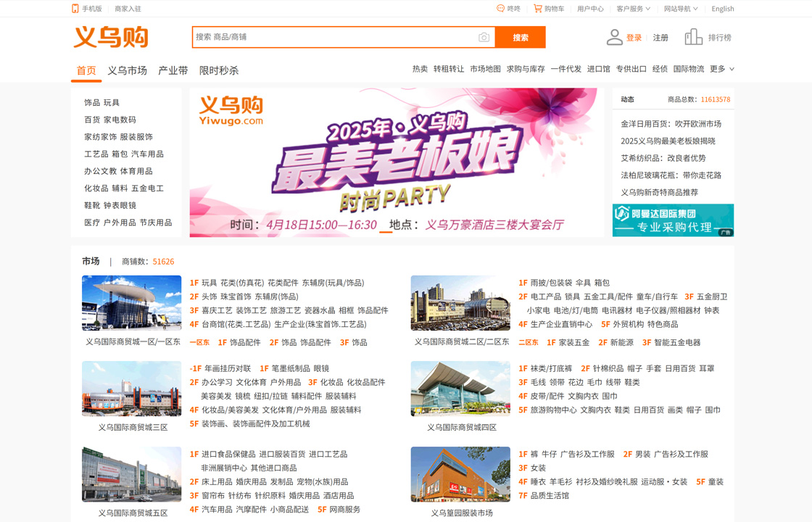This screenshot has height=522, width=812.
Task: Click the ranking bar chart icon
Action: click(693, 37)
